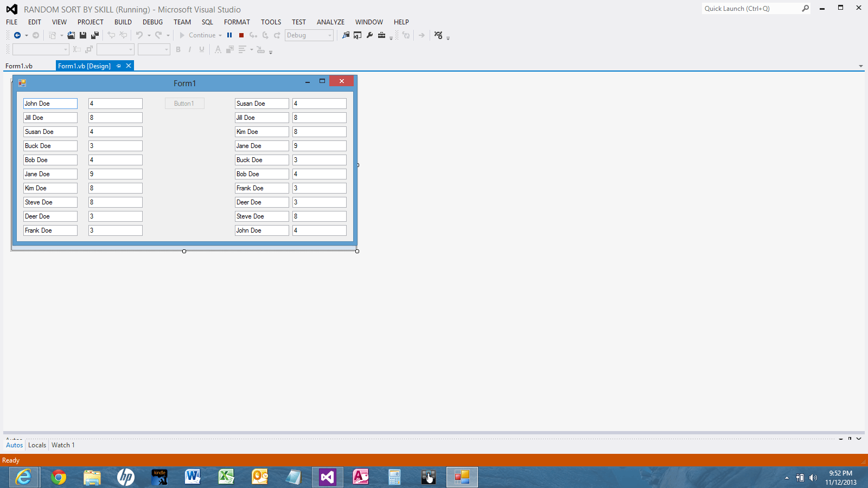Click the right-column Susan Doe text box
Viewport: 868px width, 488px height.
coord(262,104)
